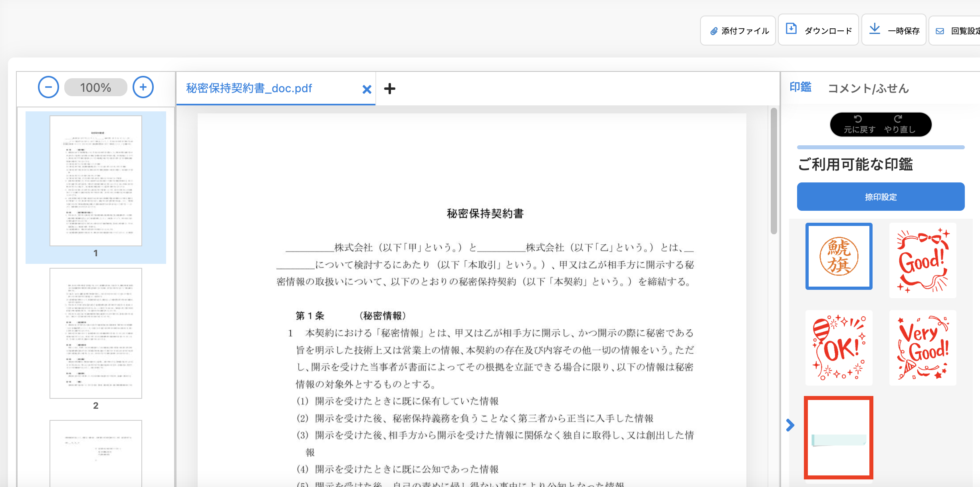Click the envelope icon for 回覧設定
Image resolution: width=980 pixels, height=487 pixels.
click(x=940, y=31)
